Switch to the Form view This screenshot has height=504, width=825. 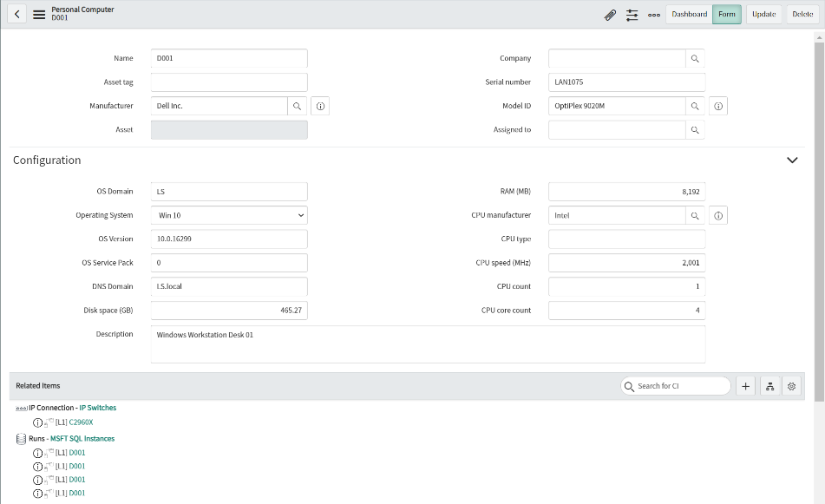pos(727,15)
